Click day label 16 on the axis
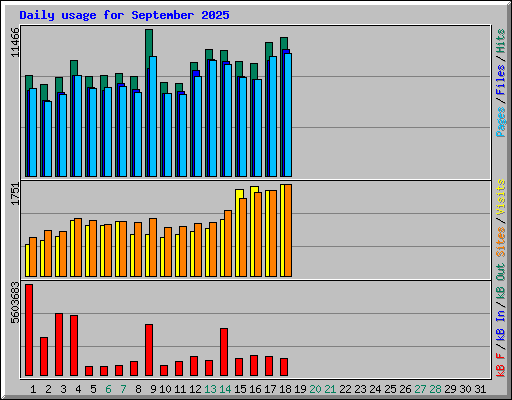 tap(255, 389)
